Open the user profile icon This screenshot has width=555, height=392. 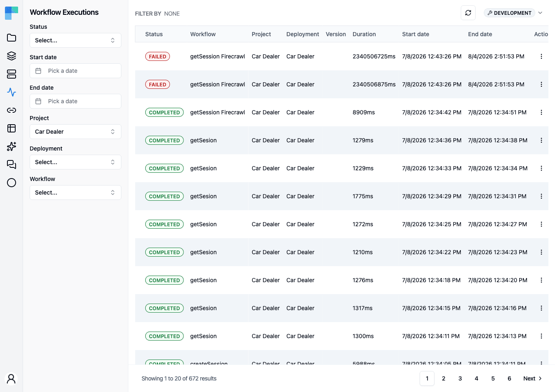click(12, 379)
